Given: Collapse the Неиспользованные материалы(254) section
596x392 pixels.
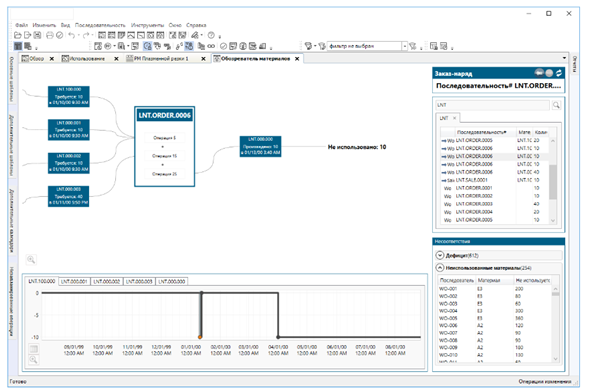Looking at the screenshot, I should (440, 268).
